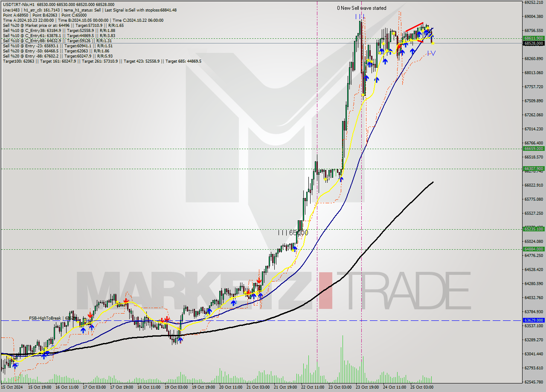
Task: Click the '25 Oct 03:00' time axis label
Action: (x=422, y=387)
